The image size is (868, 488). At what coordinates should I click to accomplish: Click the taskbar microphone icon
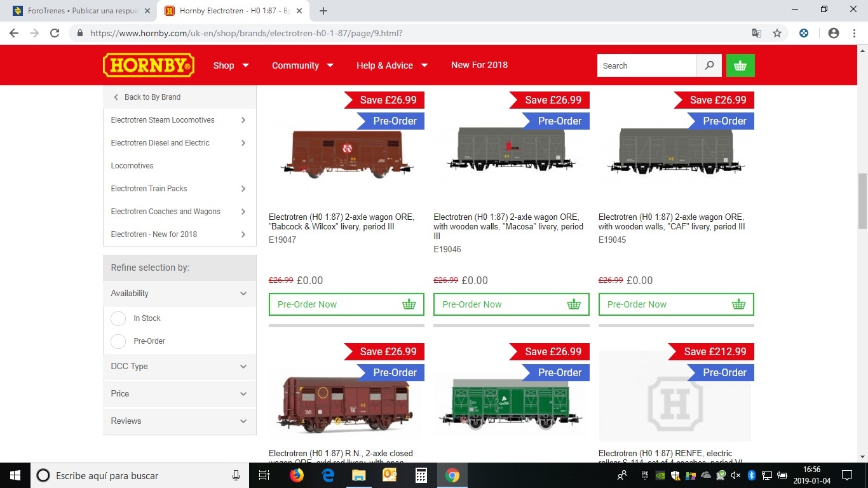(236, 475)
